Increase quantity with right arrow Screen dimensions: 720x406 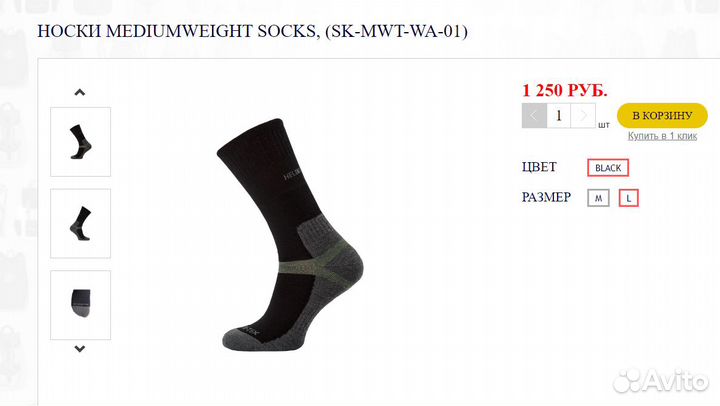pos(583,115)
